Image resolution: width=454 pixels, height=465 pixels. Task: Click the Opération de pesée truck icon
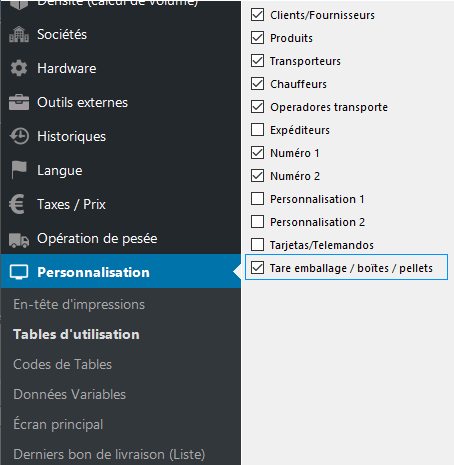[x=19, y=240]
